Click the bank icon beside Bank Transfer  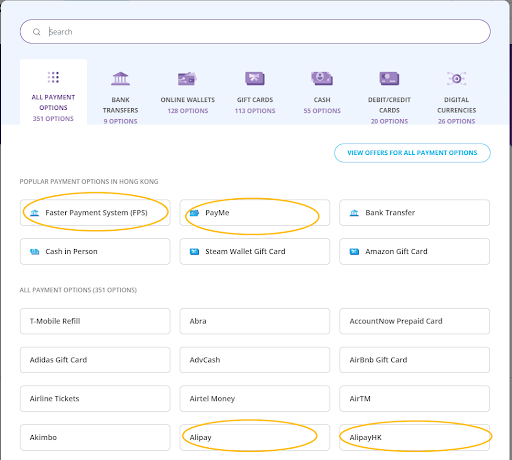pos(354,213)
